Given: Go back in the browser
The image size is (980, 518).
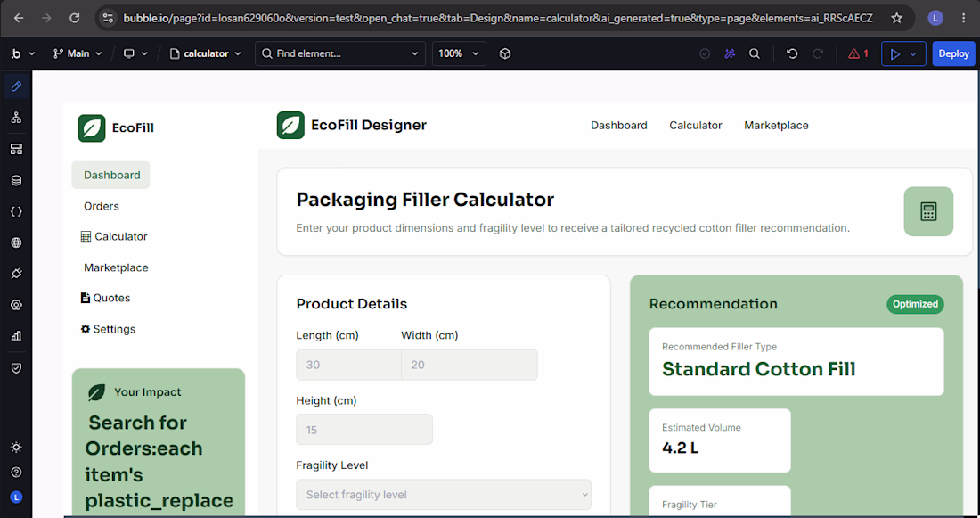Looking at the screenshot, I should [x=19, y=18].
